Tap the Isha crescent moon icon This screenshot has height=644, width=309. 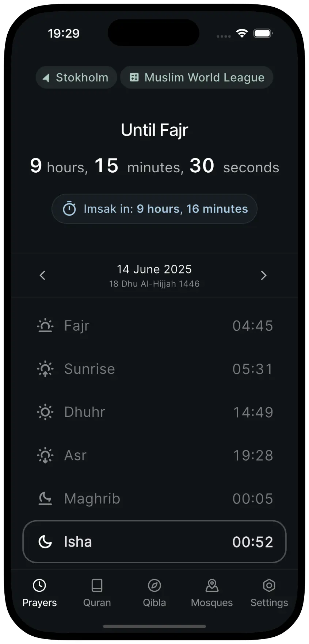pos(45,542)
